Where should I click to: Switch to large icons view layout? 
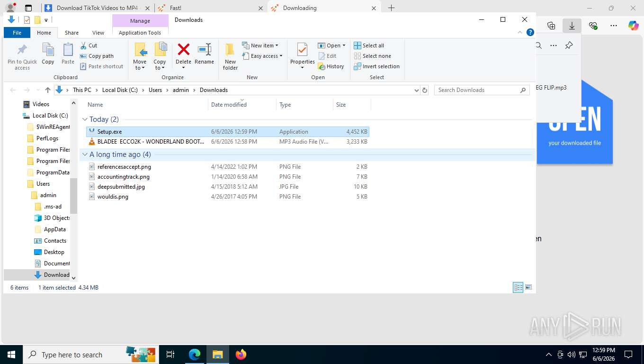pyautogui.click(x=528, y=287)
